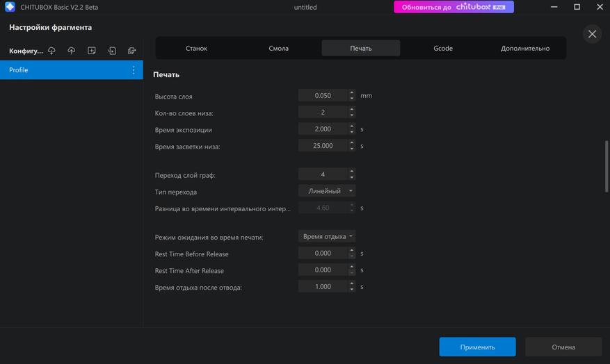610x364 pixels.
Task: Click the import profile icon
Action: [x=112, y=51]
